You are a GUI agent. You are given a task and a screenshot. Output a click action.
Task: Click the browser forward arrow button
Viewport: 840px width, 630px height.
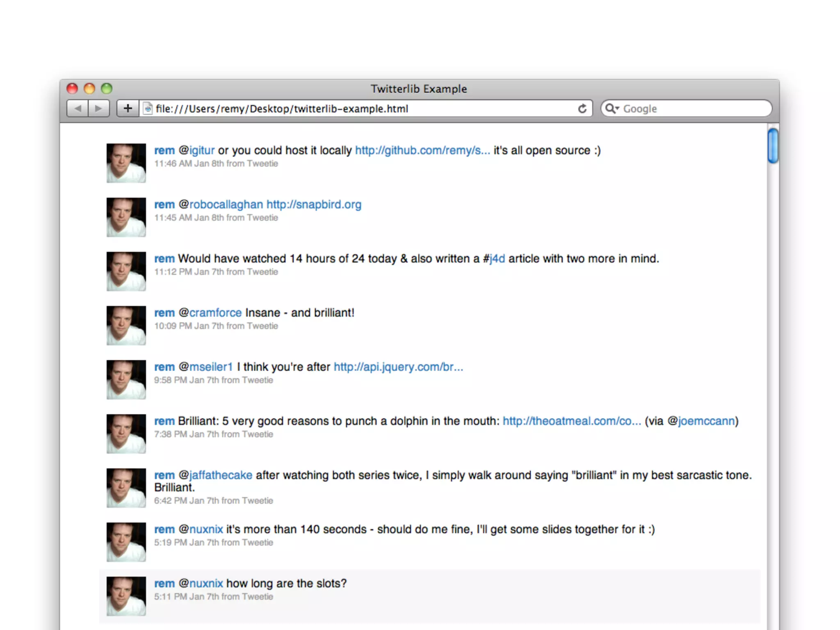pos(98,109)
